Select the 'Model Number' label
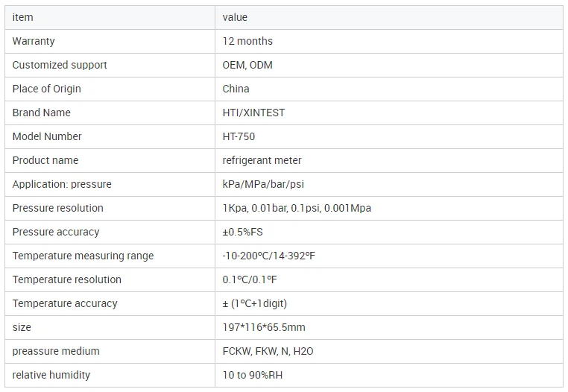 click(x=47, y=136)
